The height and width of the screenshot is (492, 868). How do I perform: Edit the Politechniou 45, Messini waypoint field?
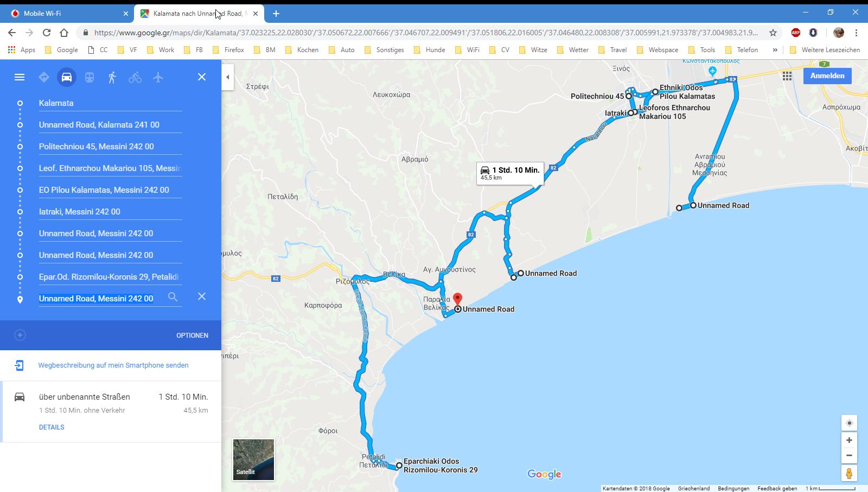[111, 146]
